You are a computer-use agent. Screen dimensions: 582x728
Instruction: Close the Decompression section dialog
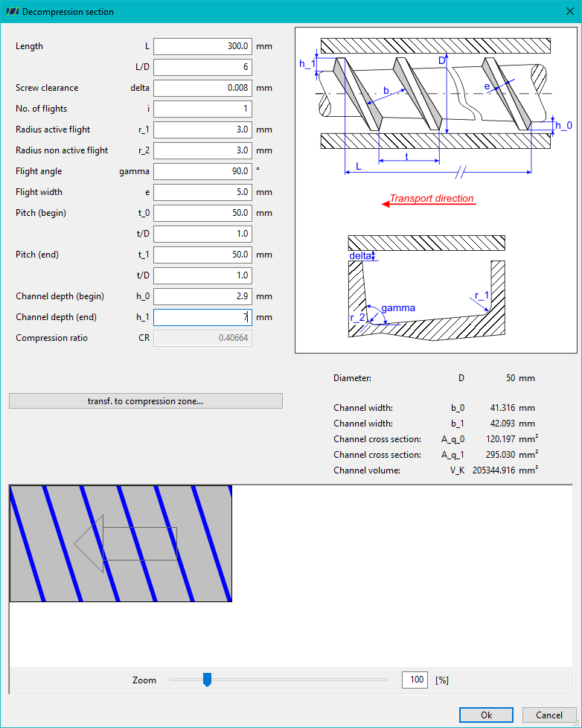point(570,11)
